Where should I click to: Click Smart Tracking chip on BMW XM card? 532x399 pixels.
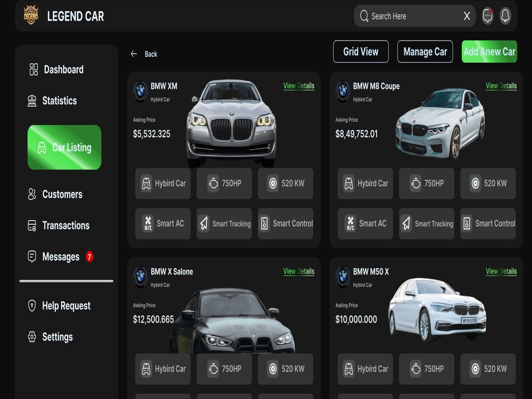tap(225, 223)
